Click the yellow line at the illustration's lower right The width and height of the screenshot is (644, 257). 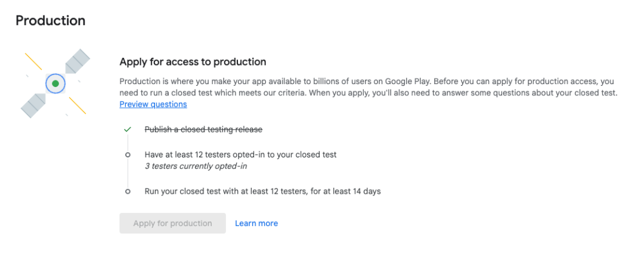click(x=78, y=106)
